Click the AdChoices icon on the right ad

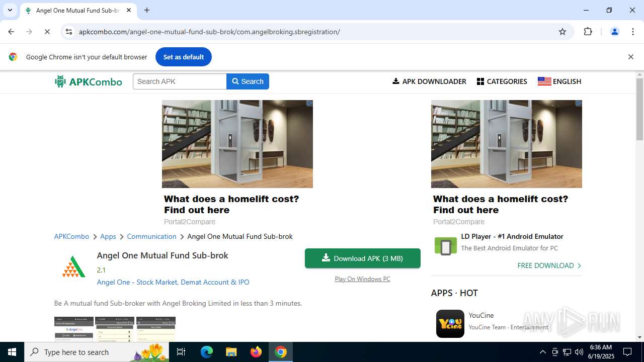tap(579, 103)
